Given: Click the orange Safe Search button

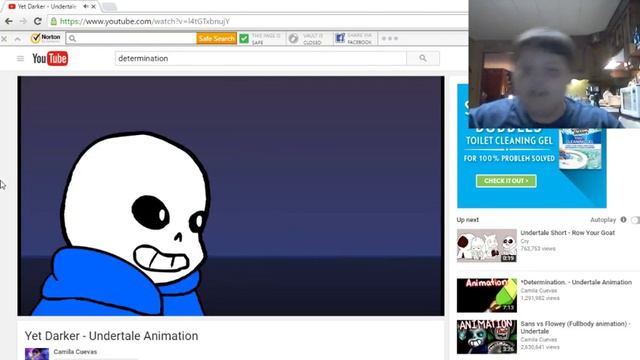Looking at the screenshot, I should pyautogui.click(x=216, y=38).
